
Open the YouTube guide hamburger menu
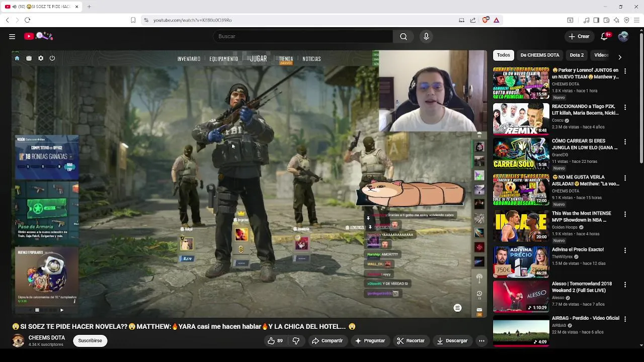[12, 36]
